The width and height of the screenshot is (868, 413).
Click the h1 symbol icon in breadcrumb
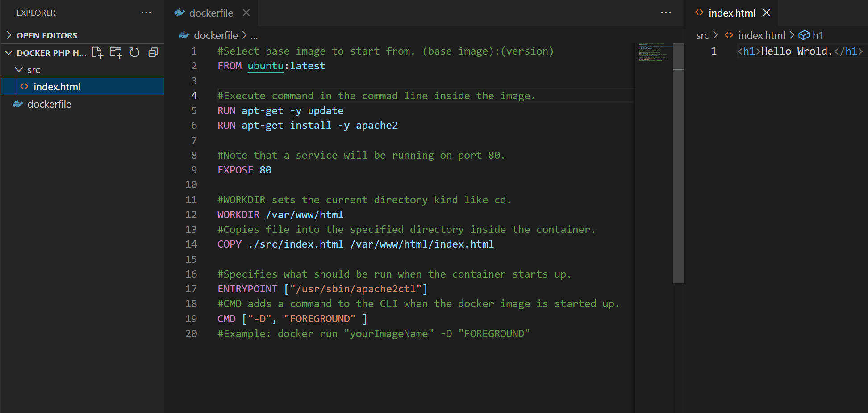pyautogui.click(x=804, y=35)
